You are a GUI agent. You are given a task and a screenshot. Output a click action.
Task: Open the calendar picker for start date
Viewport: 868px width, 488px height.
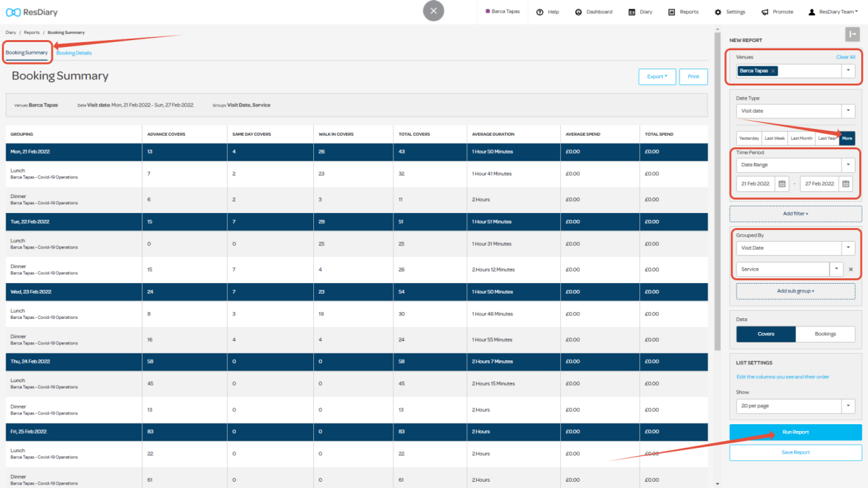782,184
